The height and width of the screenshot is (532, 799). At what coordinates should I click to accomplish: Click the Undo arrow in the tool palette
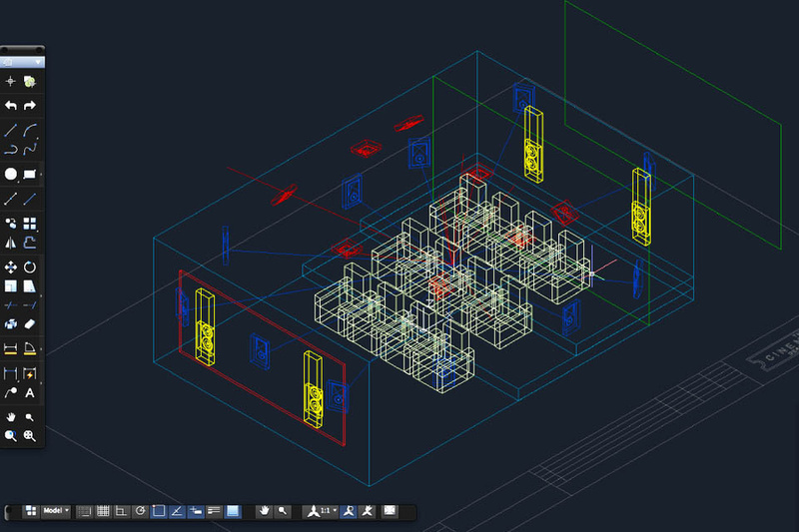pos(11,106)
